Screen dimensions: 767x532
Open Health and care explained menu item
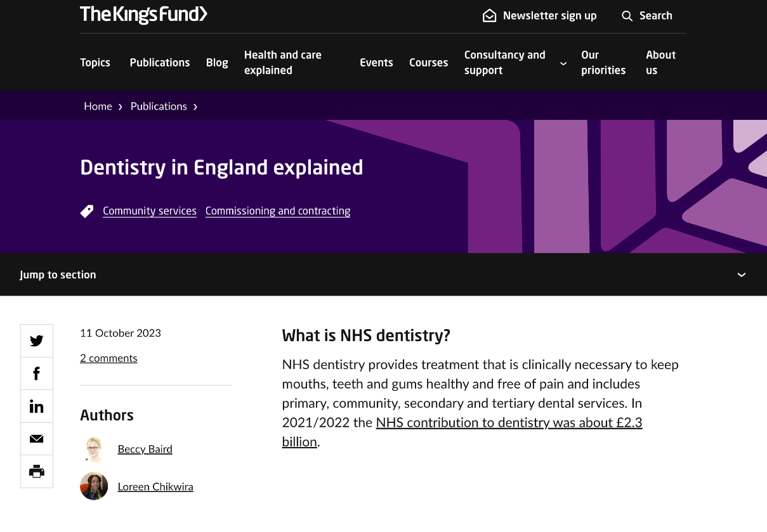click(283, 63)
